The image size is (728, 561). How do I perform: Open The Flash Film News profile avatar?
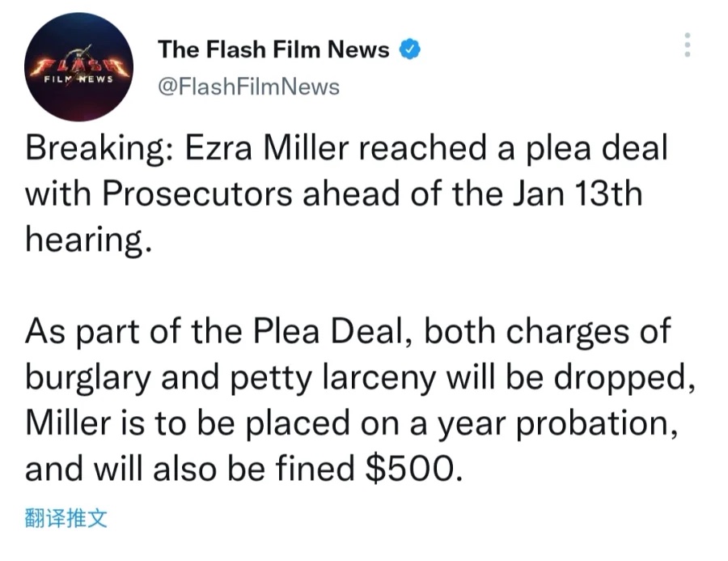coord(79,67)
